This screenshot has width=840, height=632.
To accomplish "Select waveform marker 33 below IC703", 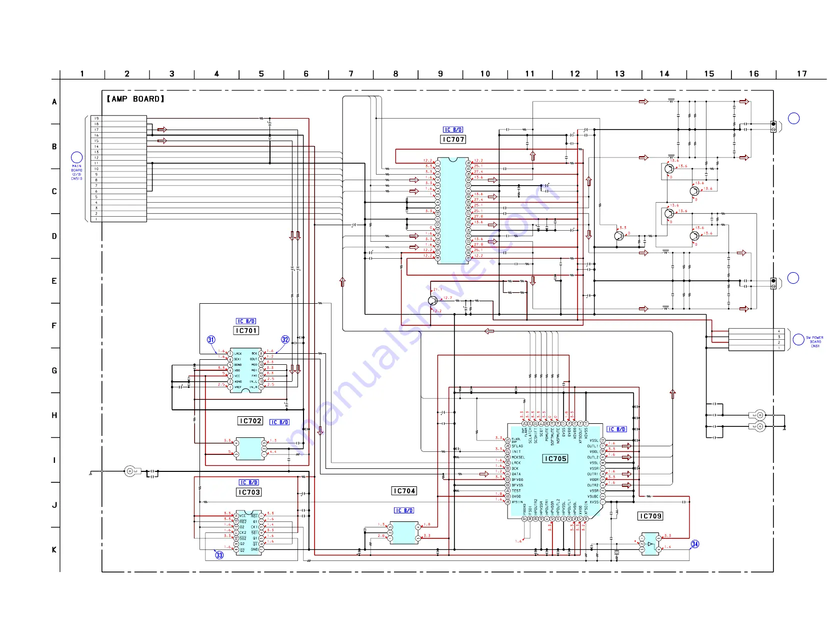I will point(219,555).
